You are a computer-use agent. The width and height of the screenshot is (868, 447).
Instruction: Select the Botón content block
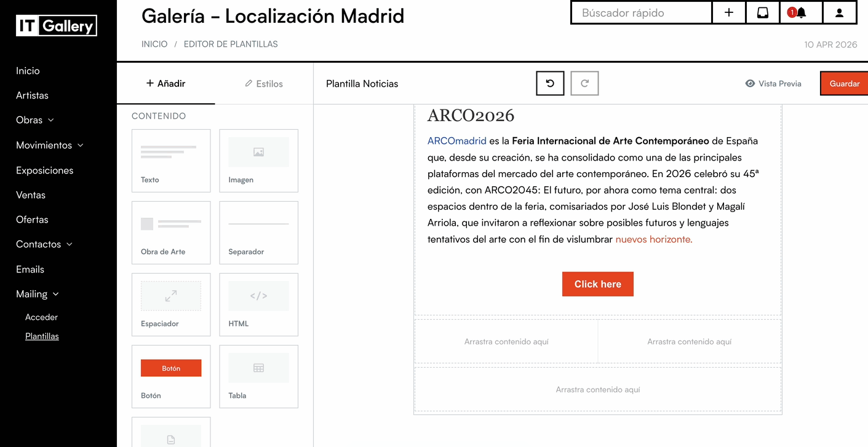pyautogui.click(x=171, y=376)
